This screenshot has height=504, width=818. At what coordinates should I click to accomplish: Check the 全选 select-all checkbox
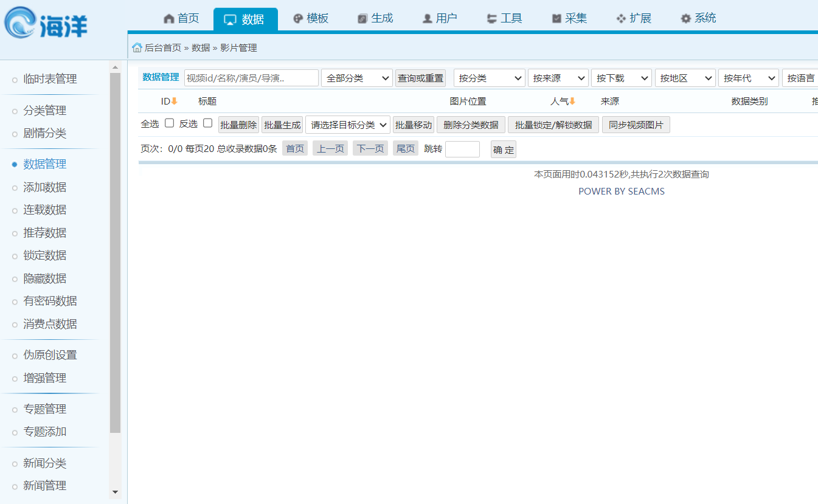coord(170,123)
